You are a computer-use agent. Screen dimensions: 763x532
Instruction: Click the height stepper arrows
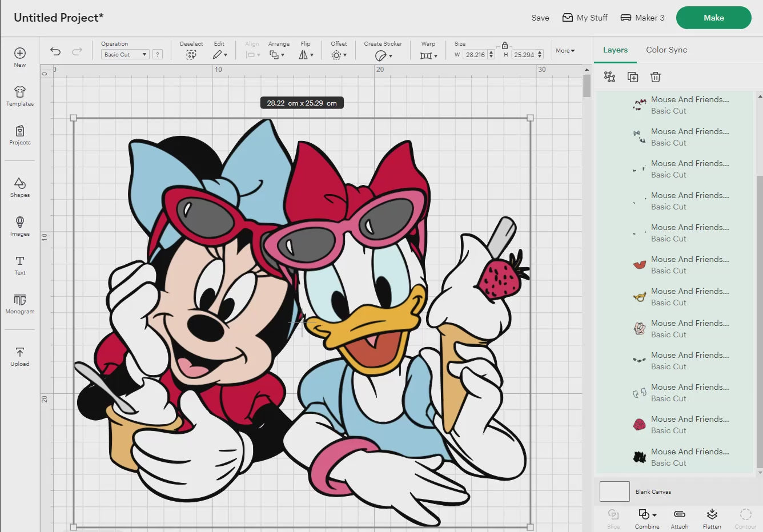pos(540,55)
